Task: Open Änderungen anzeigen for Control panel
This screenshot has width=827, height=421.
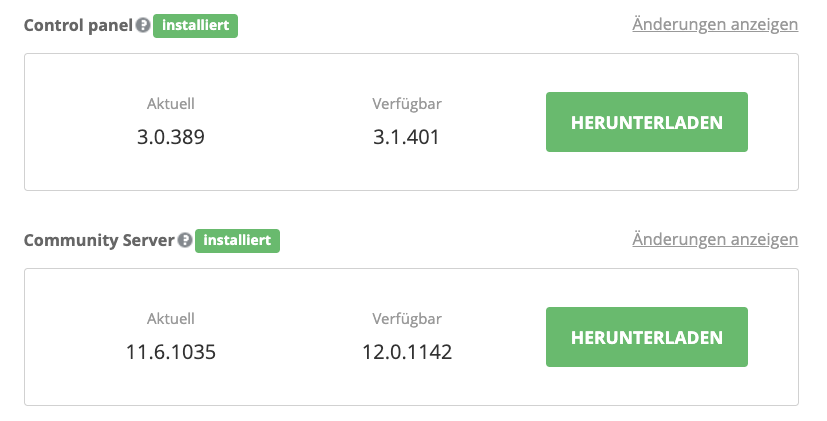Action: click(715, 24)
